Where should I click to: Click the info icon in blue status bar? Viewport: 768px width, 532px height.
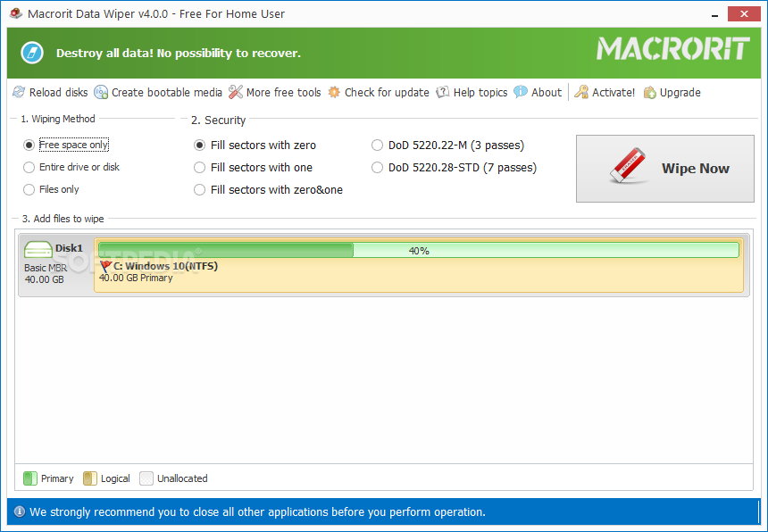20,512
